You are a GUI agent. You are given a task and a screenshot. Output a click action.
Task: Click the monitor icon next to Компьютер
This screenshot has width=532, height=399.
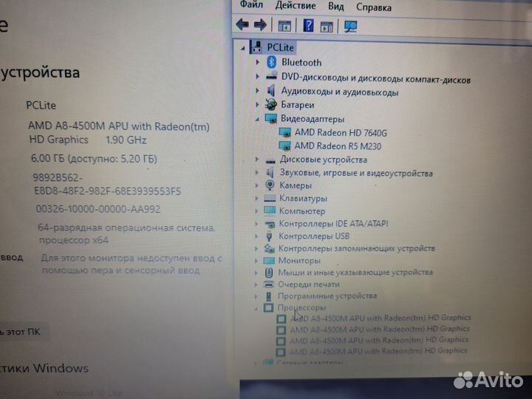pos(270,211)
